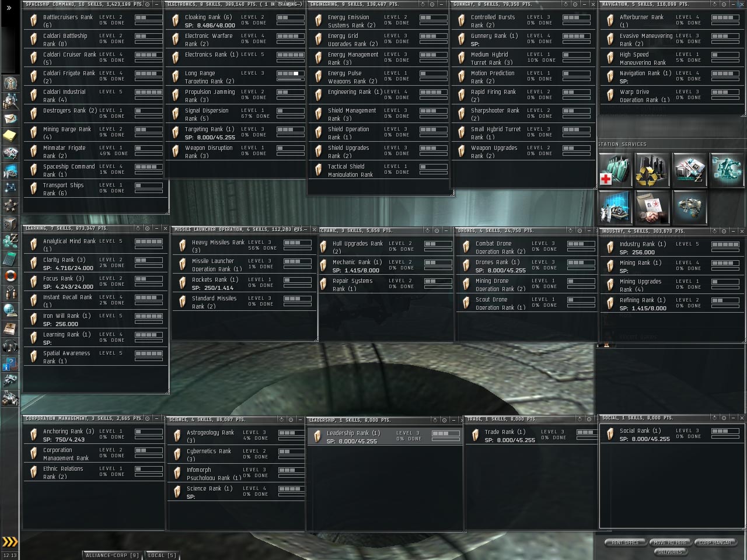Open the Deliveries button
The image size is (747, 560).
pyautogui.click(x=670, y=551)
